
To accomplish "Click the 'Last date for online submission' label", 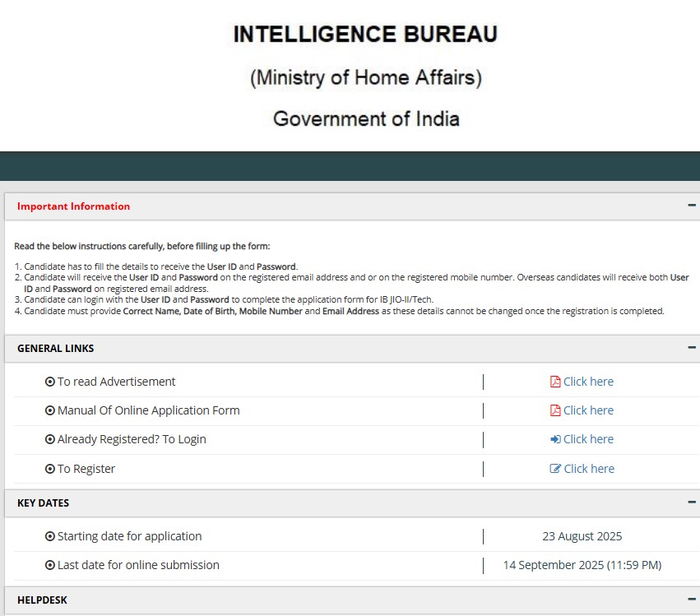I will pyautogui.click(x=138, y=565).
